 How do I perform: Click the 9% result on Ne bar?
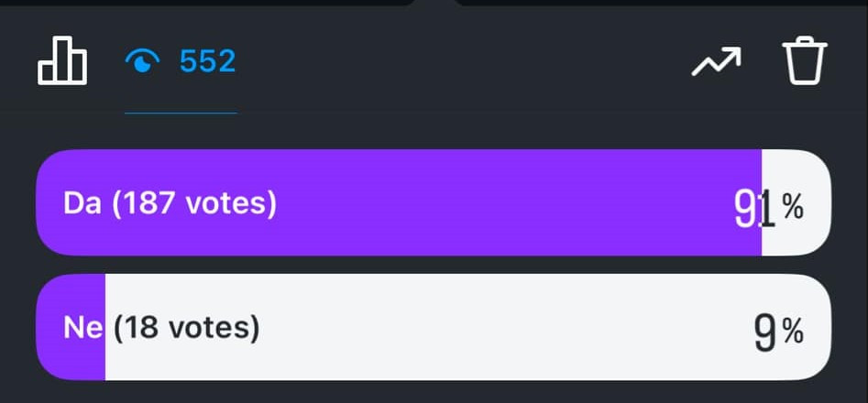click(778, 332)
